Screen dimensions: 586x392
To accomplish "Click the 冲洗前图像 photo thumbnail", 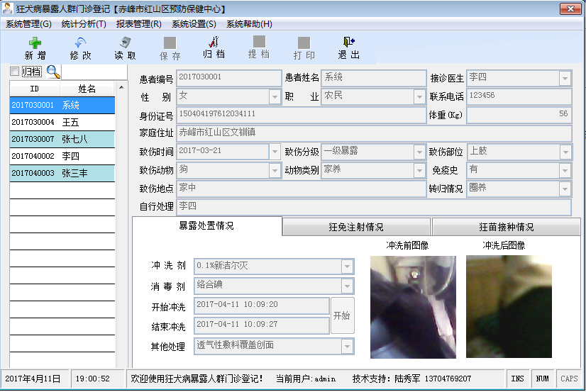I will click(x=403, y=306).
